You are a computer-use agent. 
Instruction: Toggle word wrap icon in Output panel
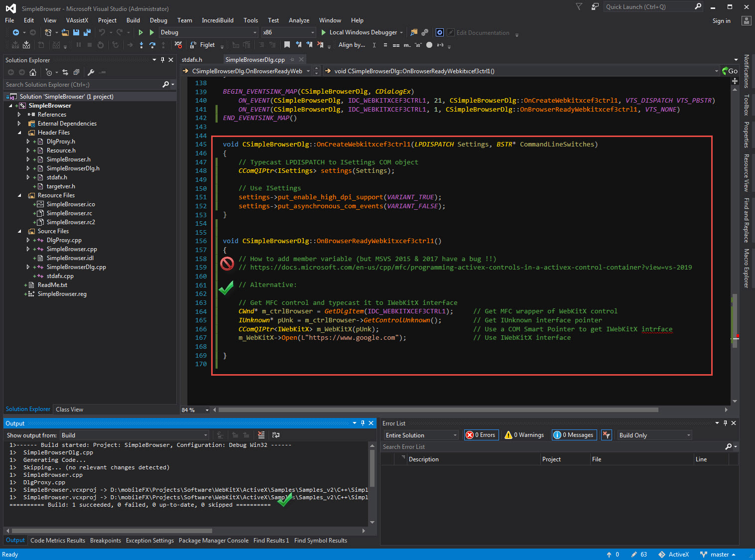tap(276, 435)
